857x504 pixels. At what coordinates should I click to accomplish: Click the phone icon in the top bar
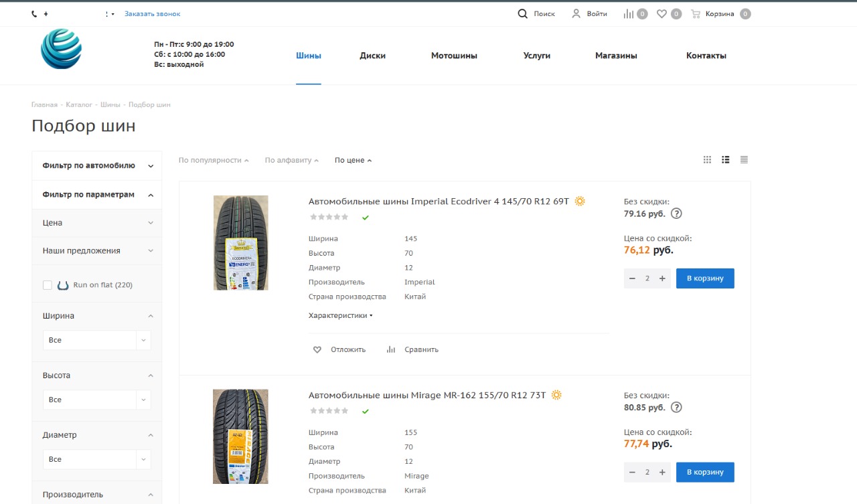coord(34,14)
